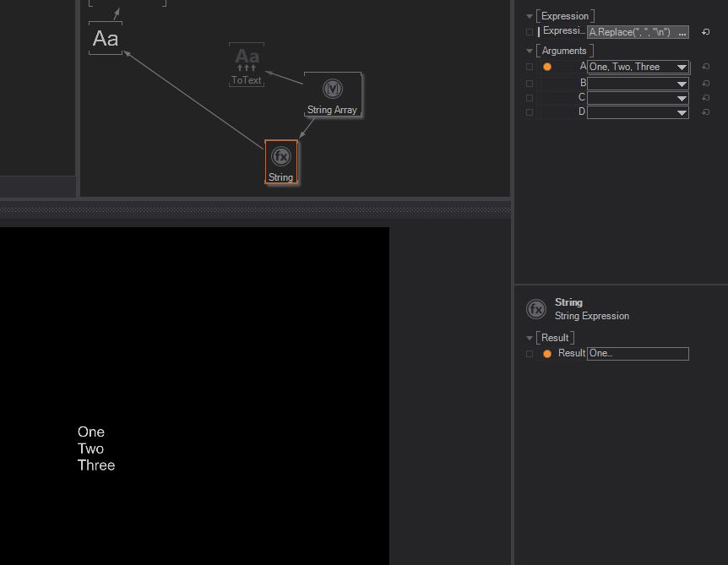Open the argument A dropdown
728x565 pixels.
[681, 67]
